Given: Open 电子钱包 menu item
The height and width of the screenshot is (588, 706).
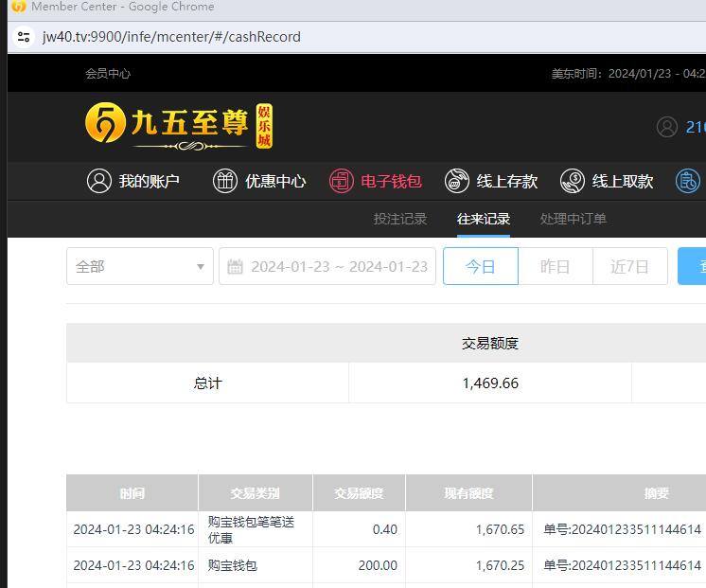Looking at the screenshot, I should (x=376, y=181).
